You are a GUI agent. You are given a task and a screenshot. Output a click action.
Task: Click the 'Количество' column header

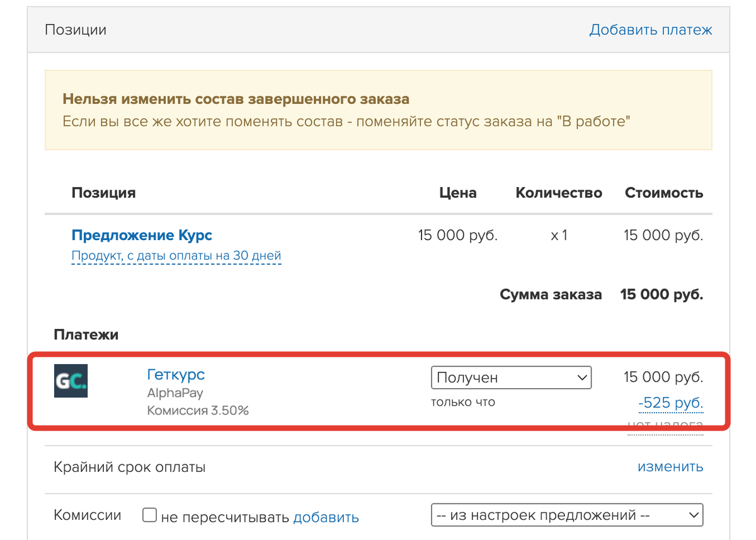[558, 193]
